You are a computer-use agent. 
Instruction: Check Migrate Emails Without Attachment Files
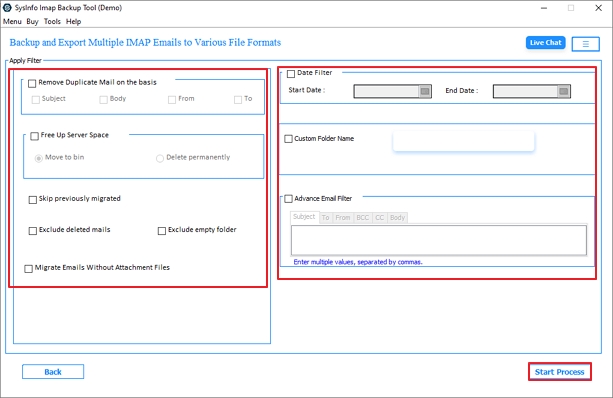pos(28,269)
